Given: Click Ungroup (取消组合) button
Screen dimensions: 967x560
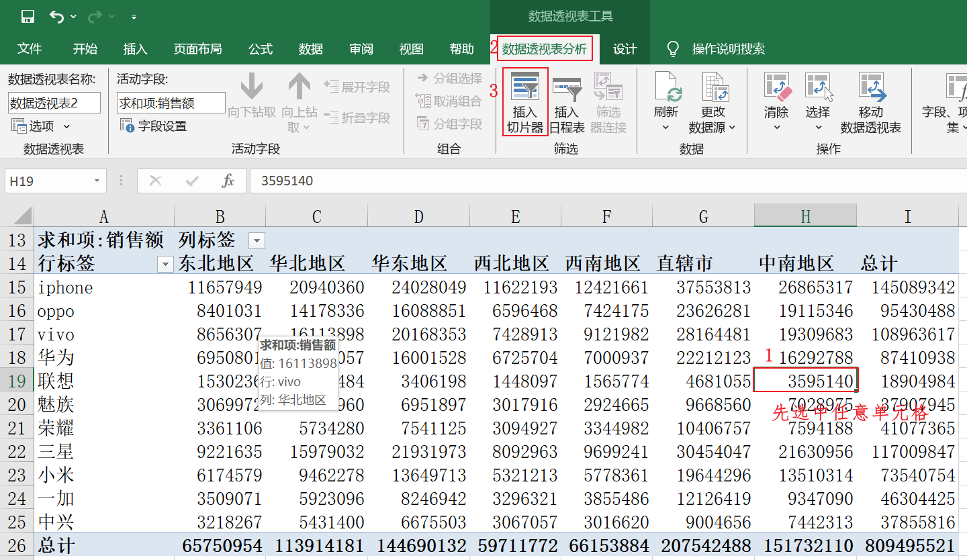Looking at the screenshot, I should (x=449, y=101).
